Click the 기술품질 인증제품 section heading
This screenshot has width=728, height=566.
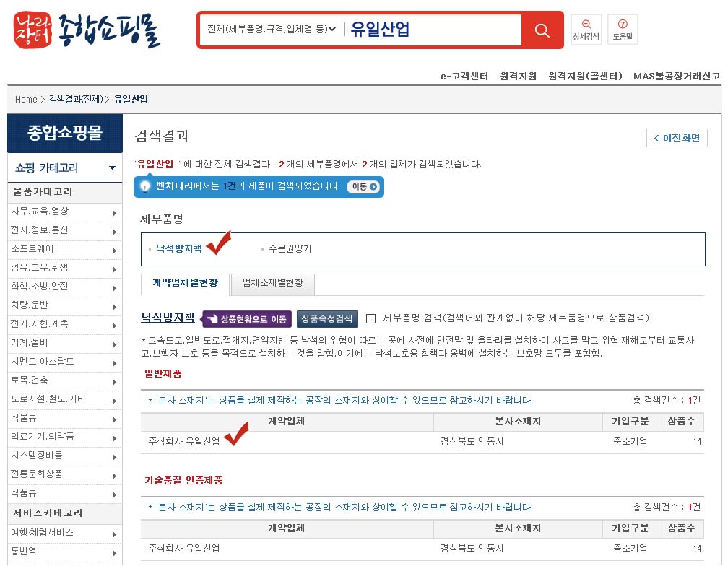[183, 480]
